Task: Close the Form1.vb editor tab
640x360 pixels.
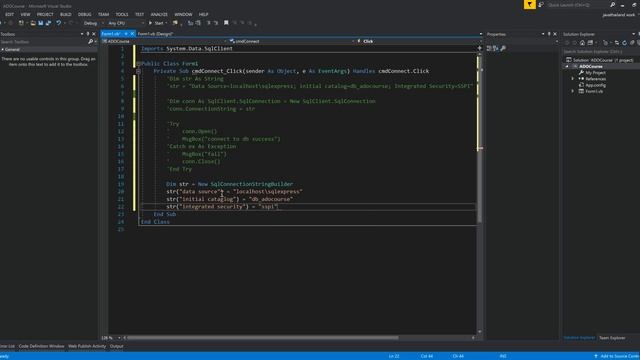Action: [x=132, y=34]
